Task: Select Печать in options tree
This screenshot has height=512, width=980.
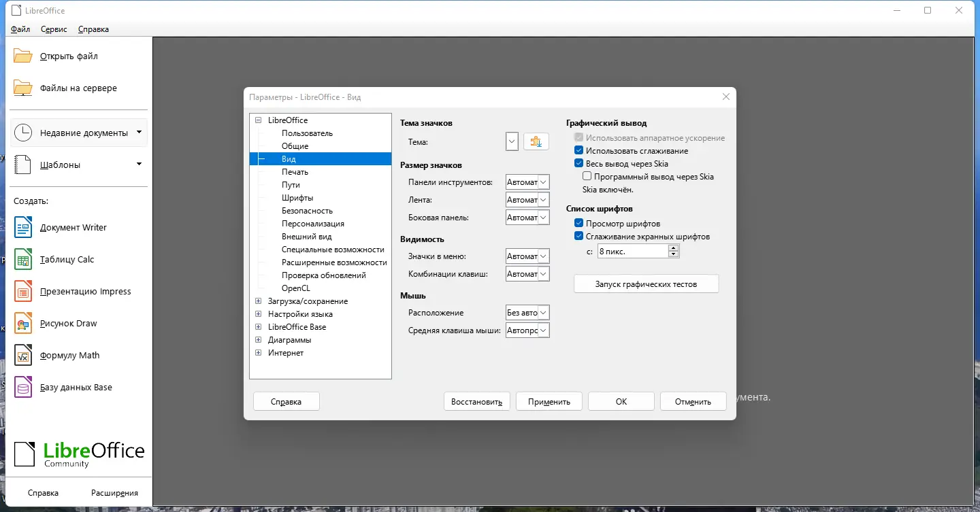Action: [295, 171]
